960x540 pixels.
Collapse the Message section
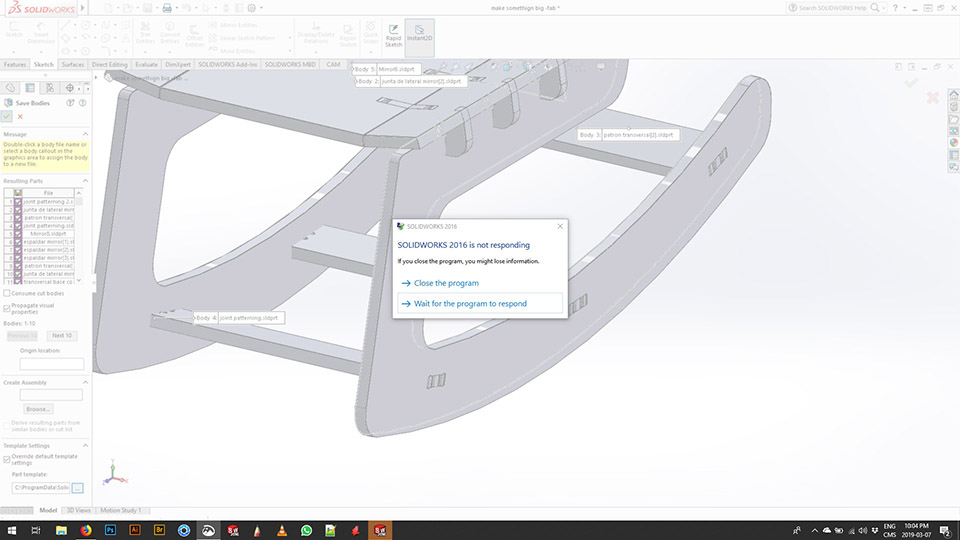coord(85,134)
